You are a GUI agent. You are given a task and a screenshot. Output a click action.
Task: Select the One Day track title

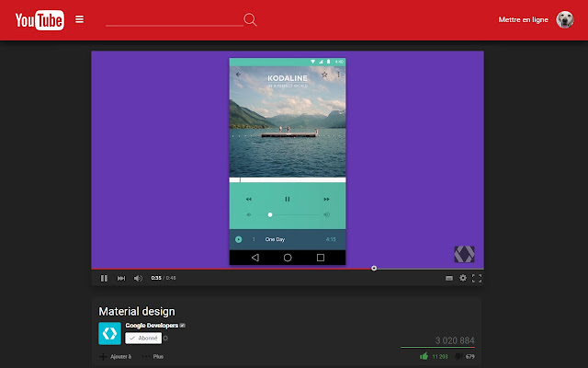tap(275, 239)
